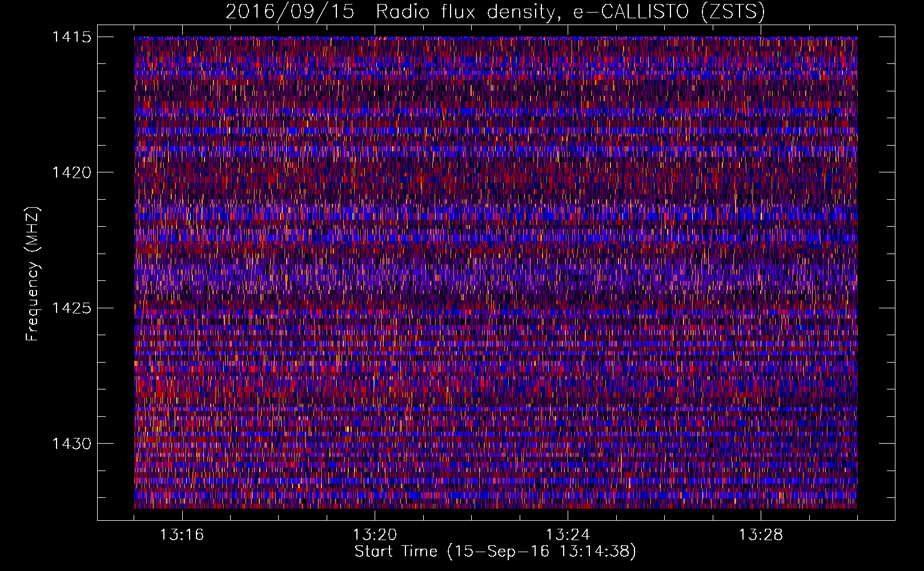Select the 1430 frequency tick label
The width and height of the screenshot is (924, 571).
(72, 444)
